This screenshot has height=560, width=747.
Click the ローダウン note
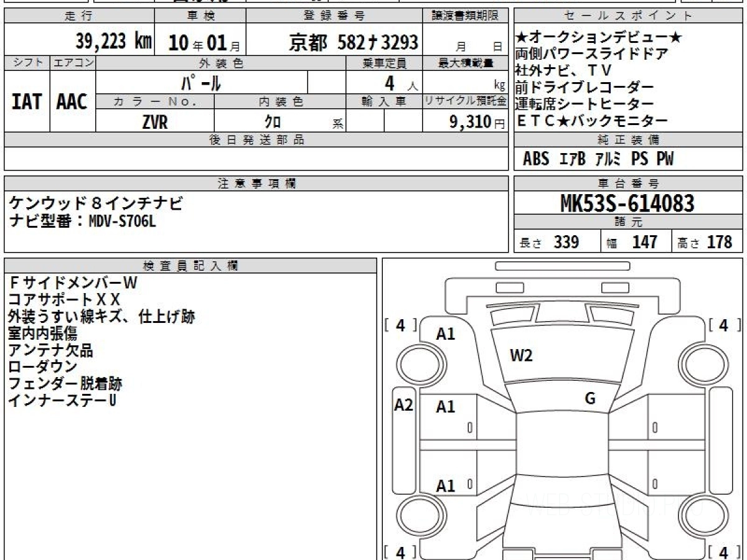43,367
